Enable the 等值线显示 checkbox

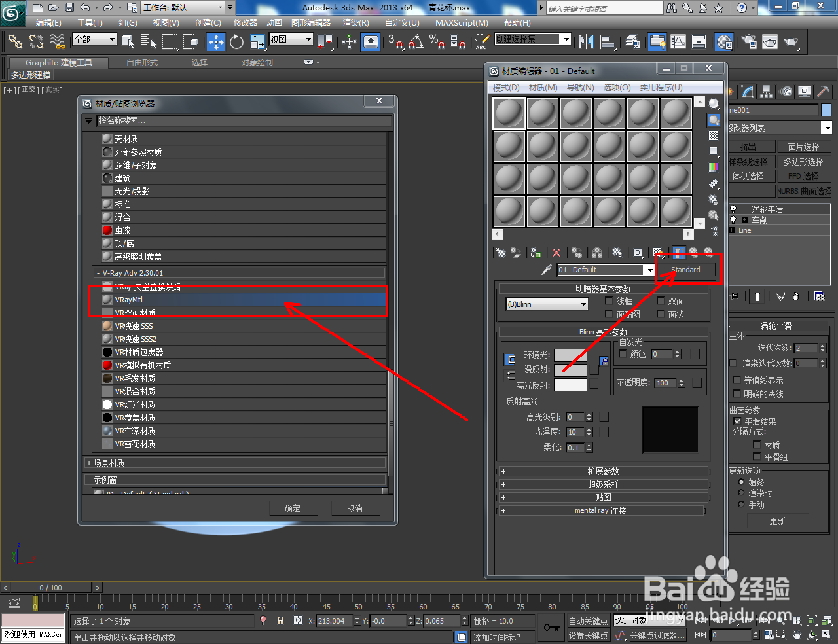click(737, 380)
